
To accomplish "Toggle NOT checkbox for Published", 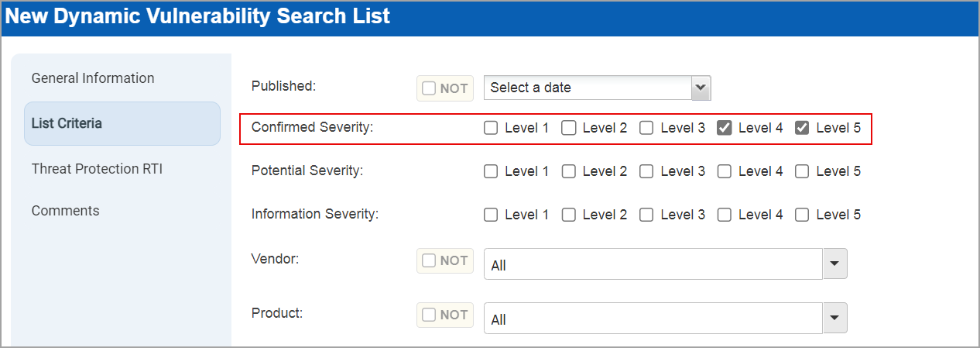I will pyautogui.click(x=430, y=88).
